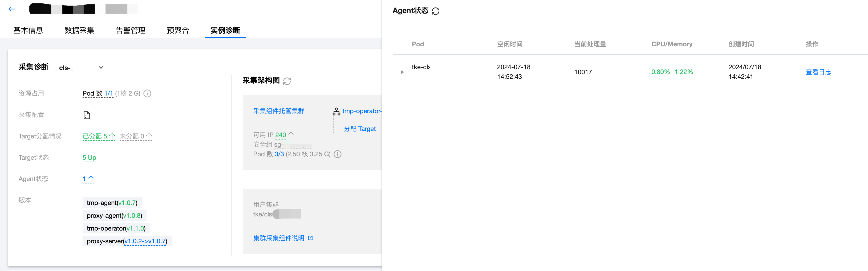Viewport: 868px width, 271px height.
Task: Refresh the 采集架构图 diagram
Action: 287,81
